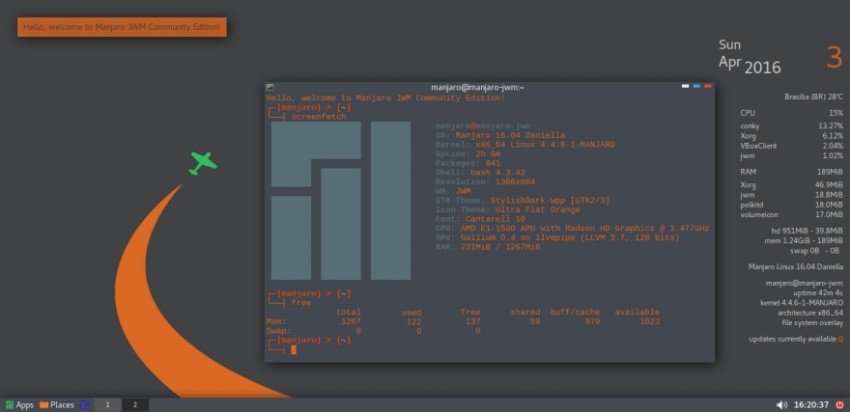Click 'Manjaro Linux 16.04 Daniella' in conky

[x=795, y=267]
